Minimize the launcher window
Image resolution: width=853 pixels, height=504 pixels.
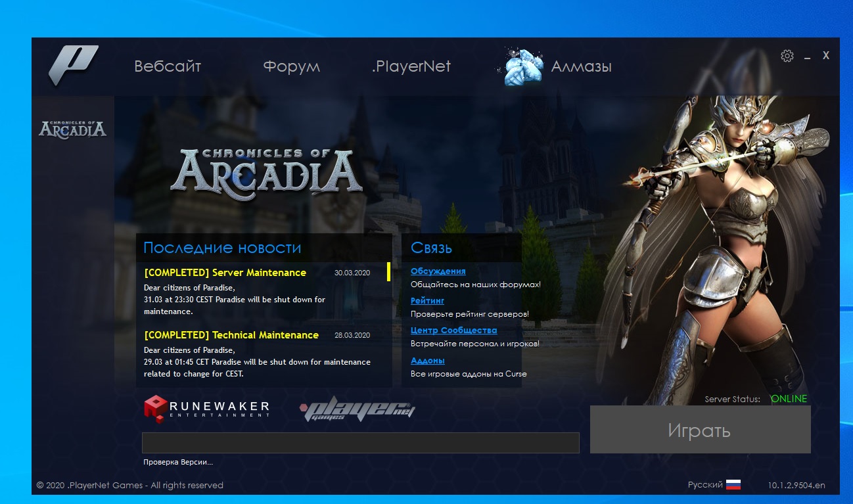click(807, 57)
